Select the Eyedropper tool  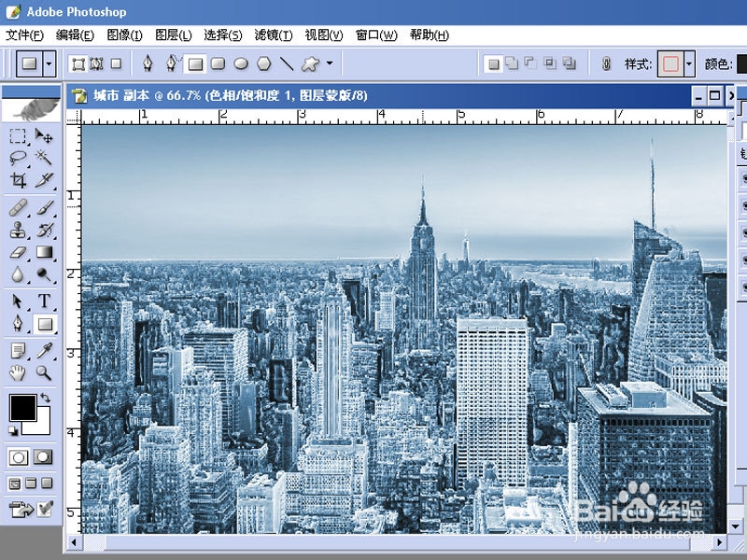[x=44, y=351]
